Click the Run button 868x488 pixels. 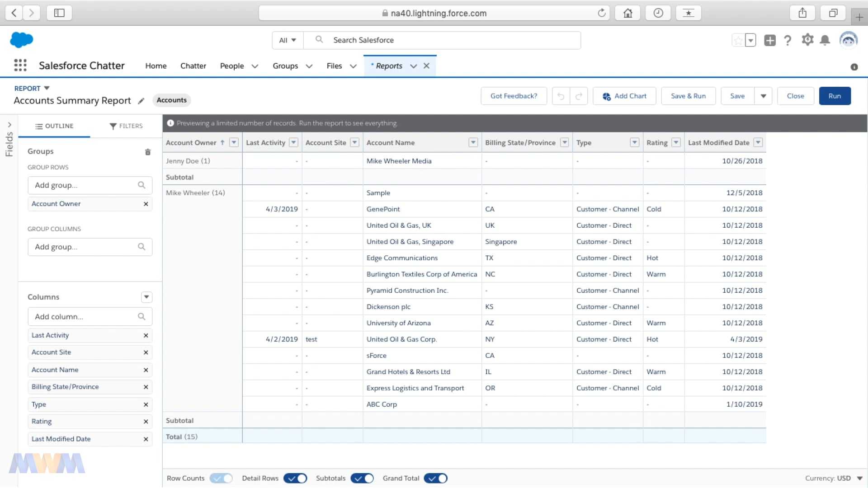[x=835, y=95]
